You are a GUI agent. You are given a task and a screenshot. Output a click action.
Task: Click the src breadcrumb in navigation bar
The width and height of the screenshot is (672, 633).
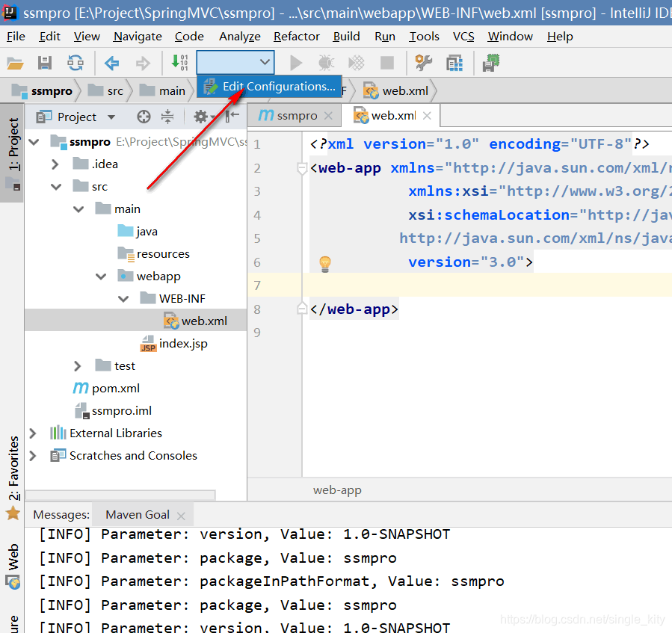pyautogui.click(x=105, y=91)
